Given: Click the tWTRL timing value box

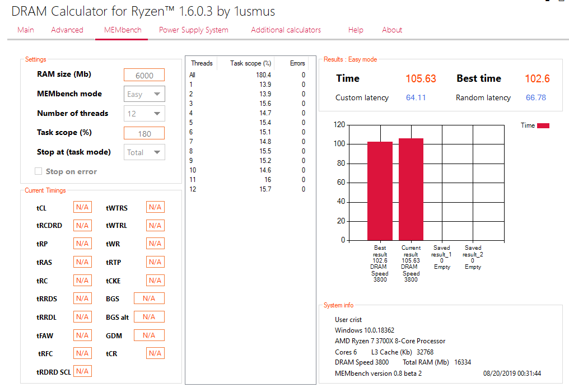Looking at the screenshot, I should point(155,225).
